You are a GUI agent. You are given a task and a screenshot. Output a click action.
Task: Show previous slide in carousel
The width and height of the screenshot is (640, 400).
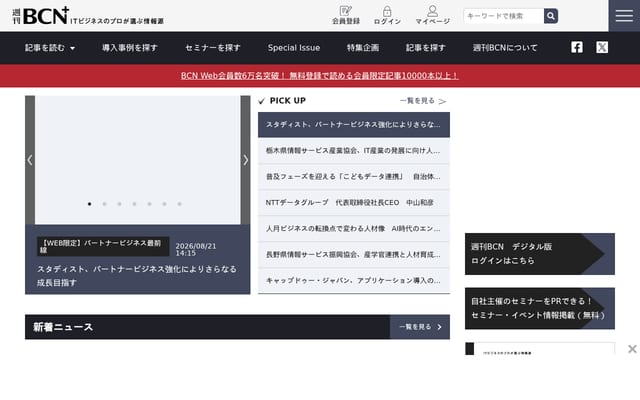[30, 160]
